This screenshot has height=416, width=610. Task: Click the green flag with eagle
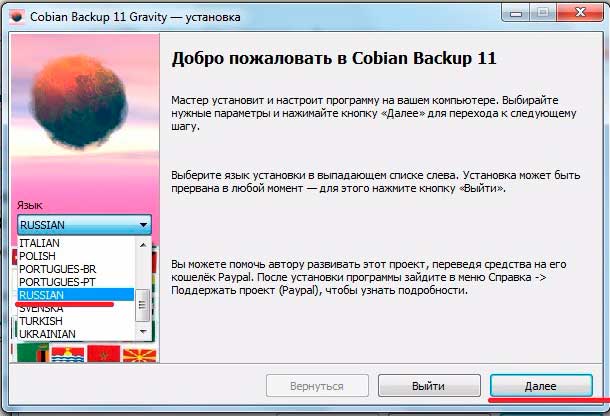[33, 353]
